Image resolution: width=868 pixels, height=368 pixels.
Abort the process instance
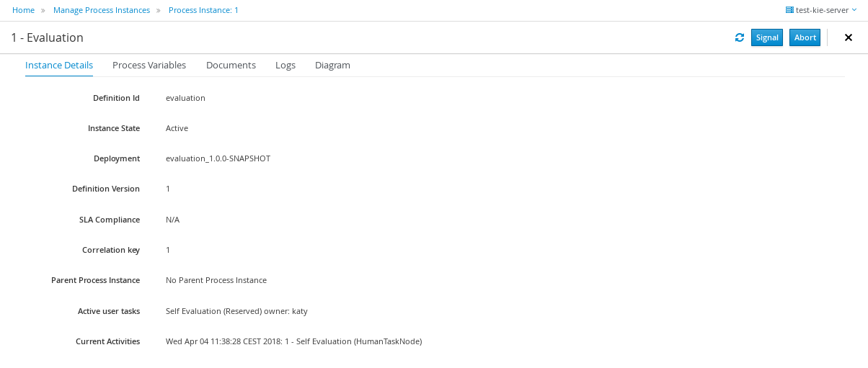coord(805,37)
